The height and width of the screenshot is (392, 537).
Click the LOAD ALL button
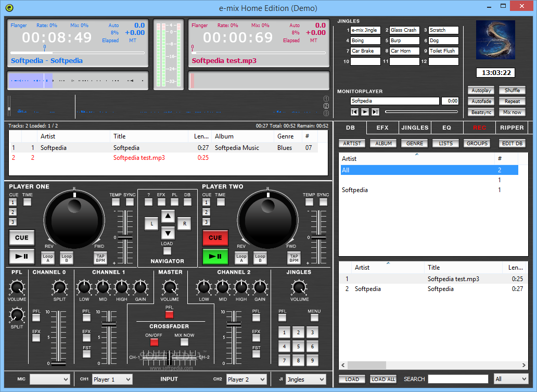(383, 379)
